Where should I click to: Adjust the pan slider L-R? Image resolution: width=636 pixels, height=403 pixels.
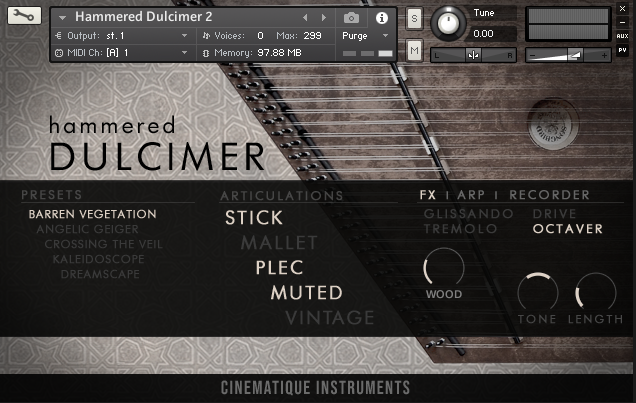[x=473, y=55]
